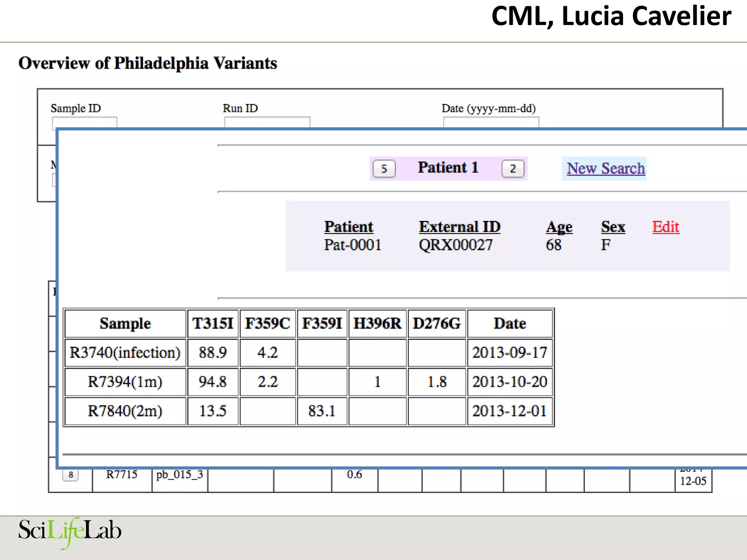Click the External ID header link
This screenshot has width=747, height=560.
(460, 227)
